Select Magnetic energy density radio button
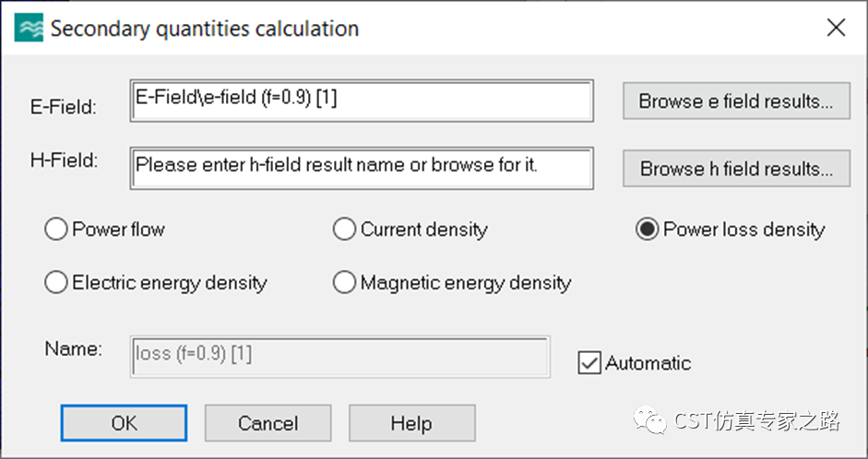Image resolution: width=868 pixels, height=459 pixels. (344, 283)
